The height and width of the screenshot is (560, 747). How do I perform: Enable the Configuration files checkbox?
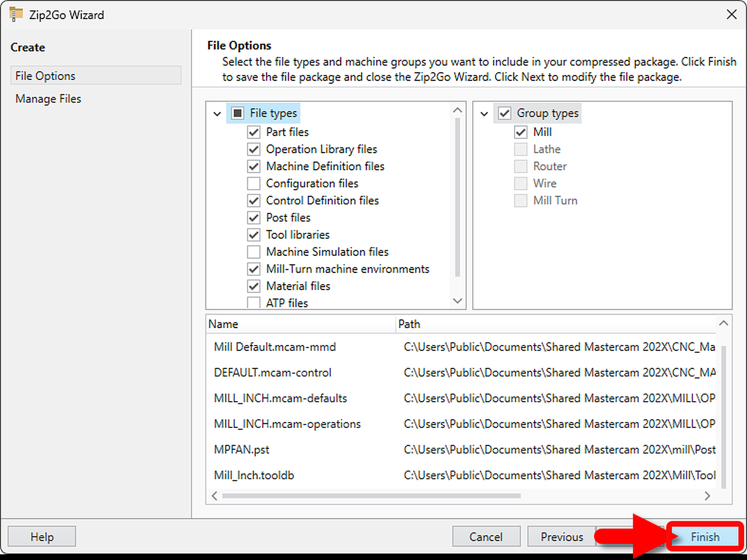254,183
